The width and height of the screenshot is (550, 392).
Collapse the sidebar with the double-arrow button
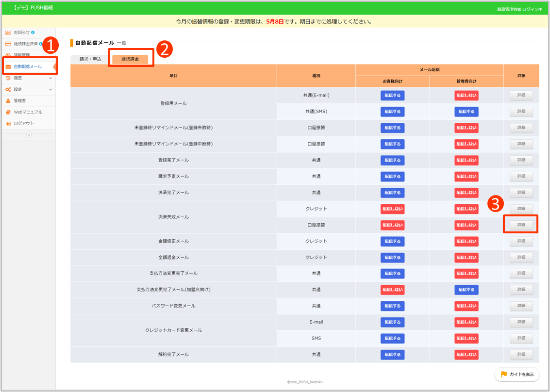point(29,134)
